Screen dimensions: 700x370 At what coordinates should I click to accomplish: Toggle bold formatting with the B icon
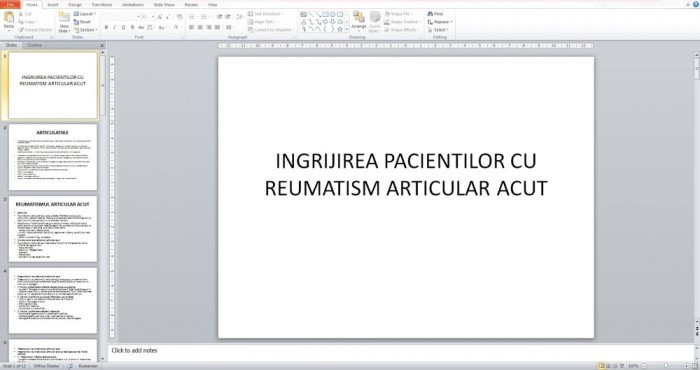coord(106,27)
